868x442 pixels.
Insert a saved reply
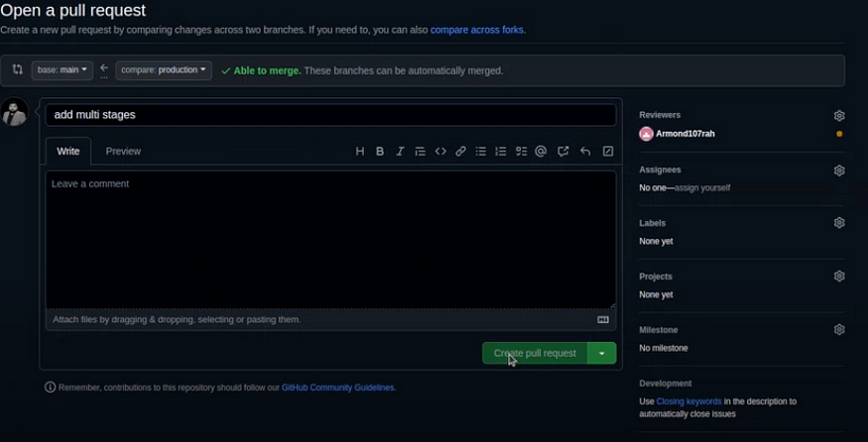[585, 151]
